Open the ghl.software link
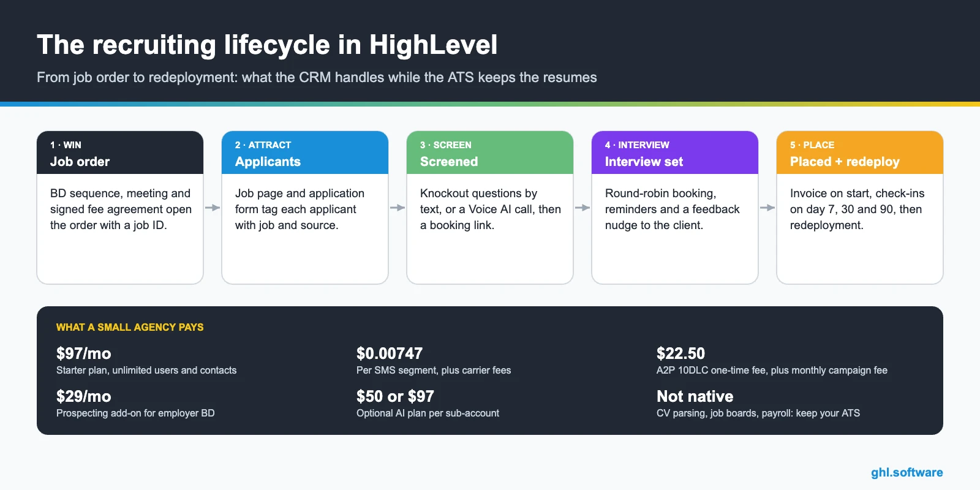The image size is (980, 490). (x=907, y=472)
